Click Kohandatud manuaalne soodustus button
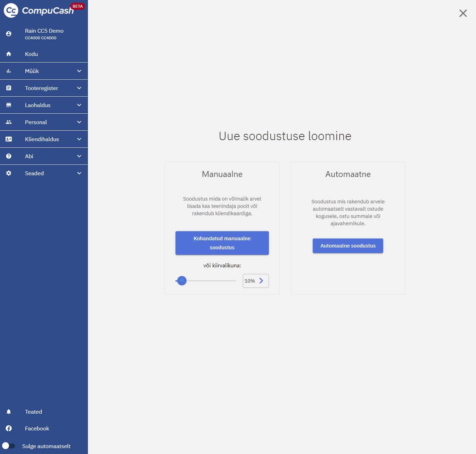 pyautogui.click(x=222, y=243)
